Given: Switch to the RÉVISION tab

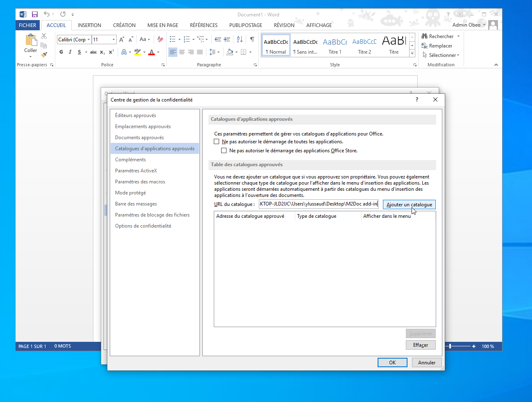Looking at the screenshot, I should tap(284, 25).
